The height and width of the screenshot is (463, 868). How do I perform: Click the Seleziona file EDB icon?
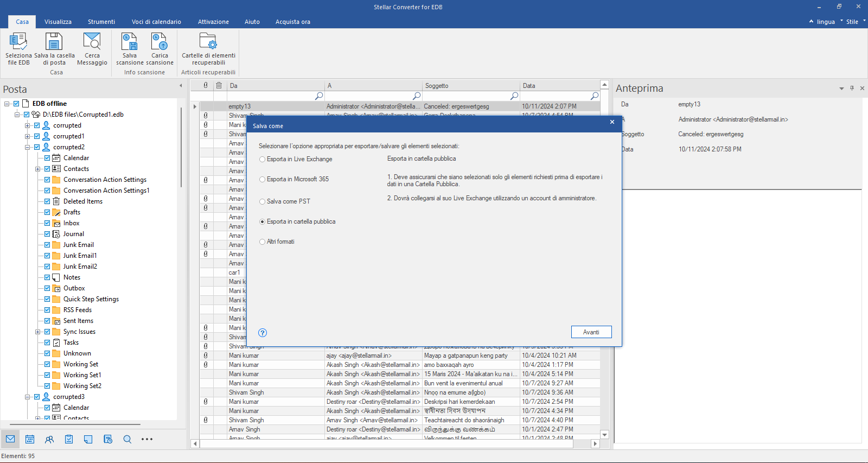(18, 41)
